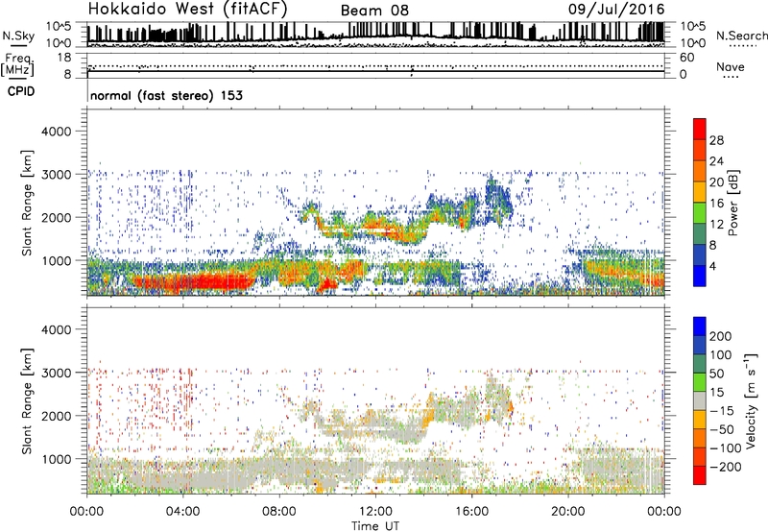This screenshot has width=768, height=532.
Task: Click the 'Slant Range [km]' label of the velocity panel
Action: 27,400
